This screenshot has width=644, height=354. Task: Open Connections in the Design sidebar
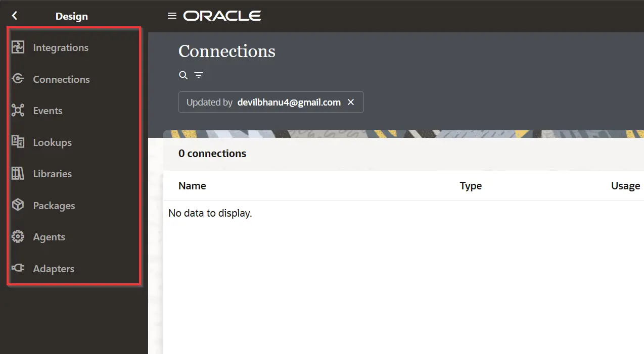(x=61, y=79)
